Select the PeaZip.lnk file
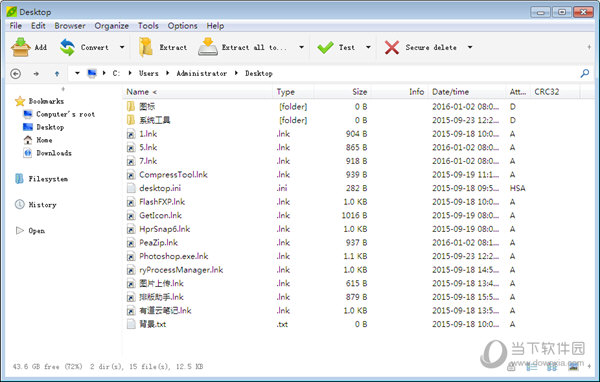This screenshot has height=382, width=600. (x=158, y=243)
